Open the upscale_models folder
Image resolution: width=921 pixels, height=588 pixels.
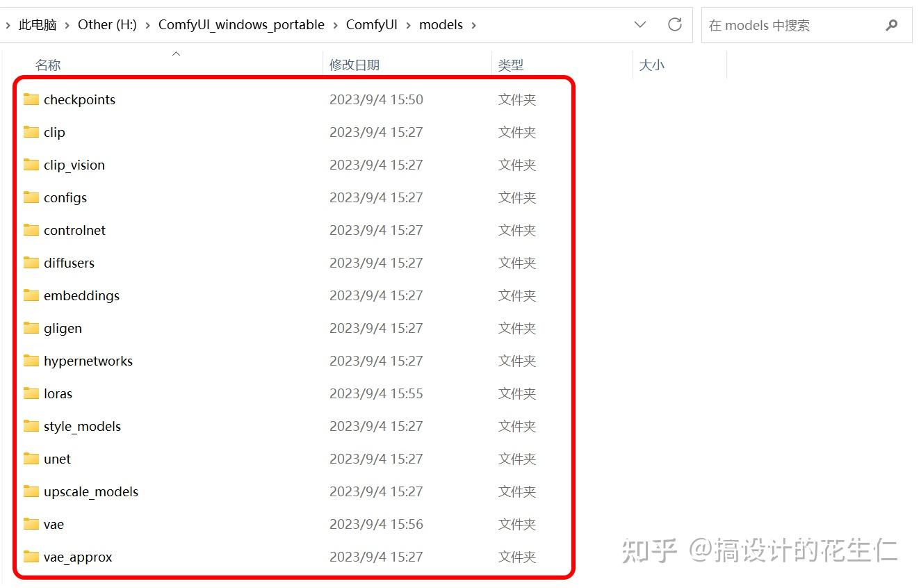pyautogui.click(x=91, y=491)
